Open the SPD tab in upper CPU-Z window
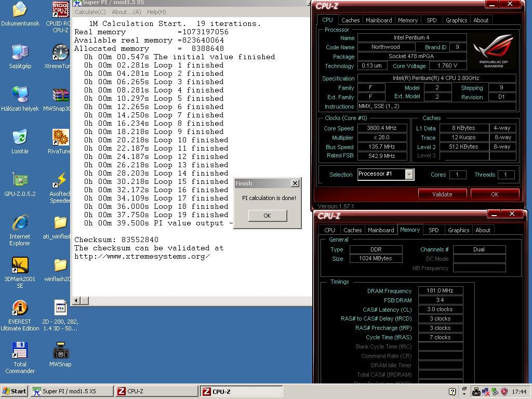 pos(432,20)
